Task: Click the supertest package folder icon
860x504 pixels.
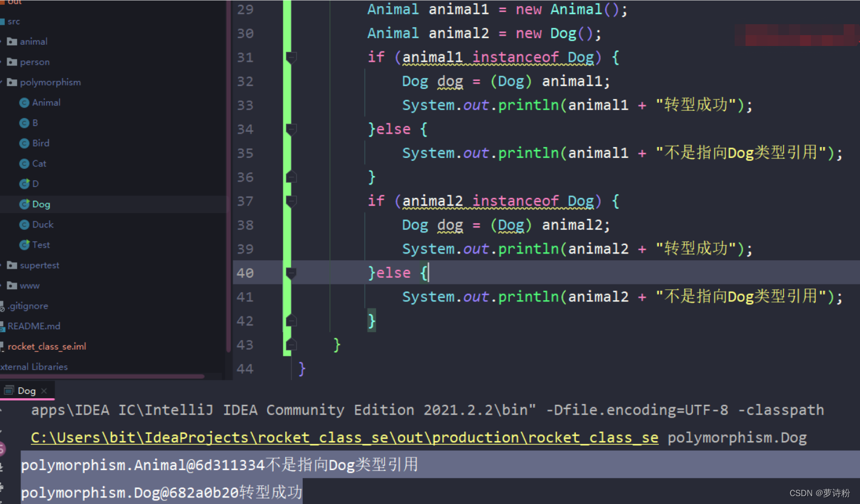Action: pos(12,265)
